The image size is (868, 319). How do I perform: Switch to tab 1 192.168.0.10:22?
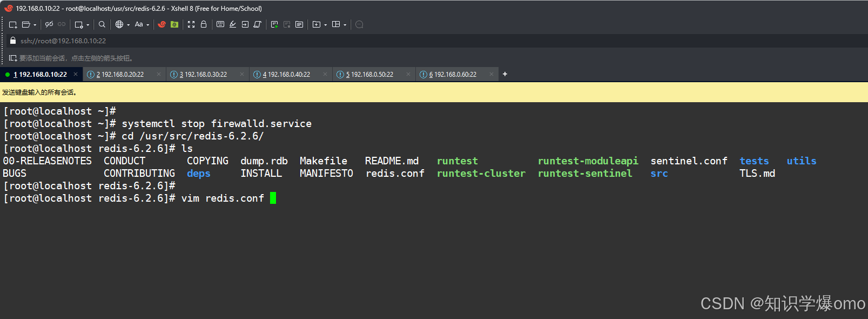(40, 75)
